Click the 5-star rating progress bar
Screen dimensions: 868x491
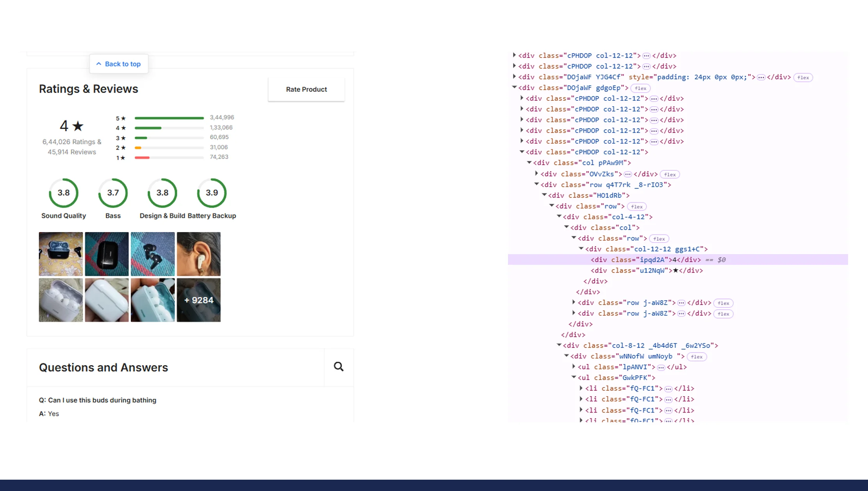169,117
